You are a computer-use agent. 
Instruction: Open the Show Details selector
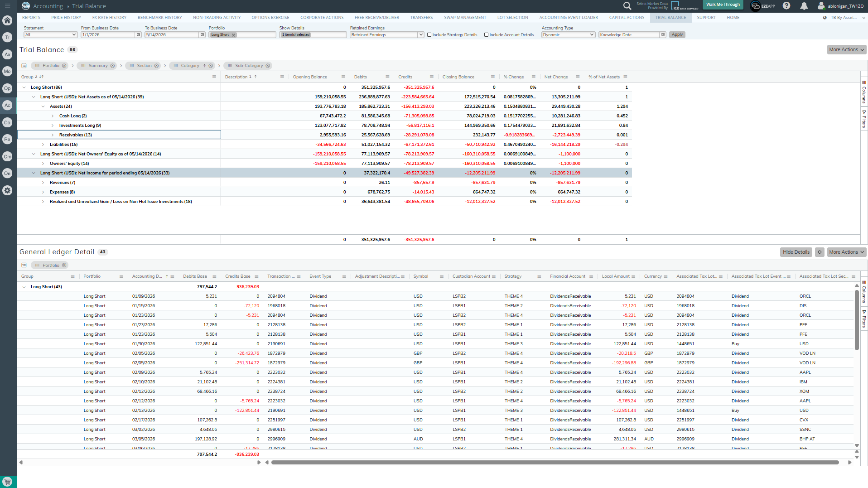(313, 35)
